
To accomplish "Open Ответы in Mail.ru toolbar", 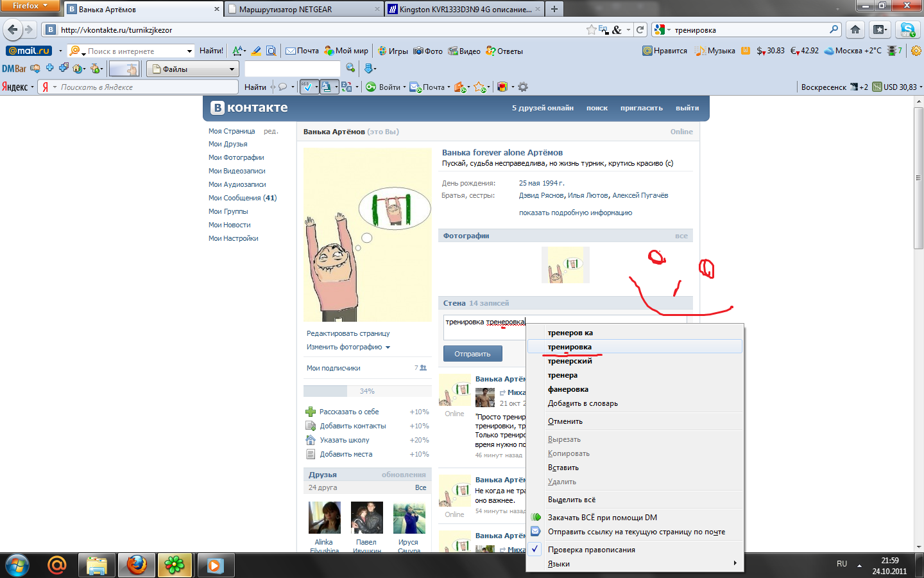I will (x=504, y=51).
